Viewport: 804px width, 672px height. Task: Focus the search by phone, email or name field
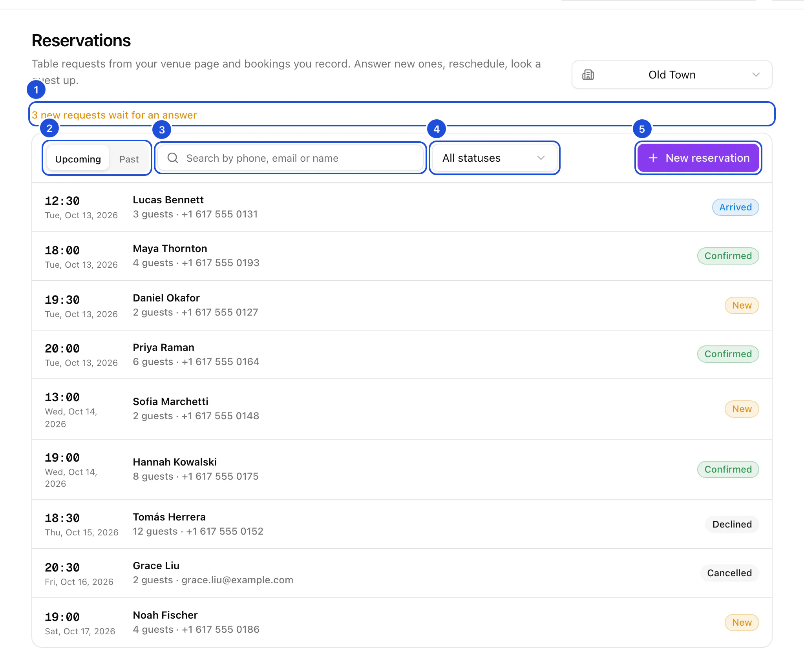(x=291, y=158)
